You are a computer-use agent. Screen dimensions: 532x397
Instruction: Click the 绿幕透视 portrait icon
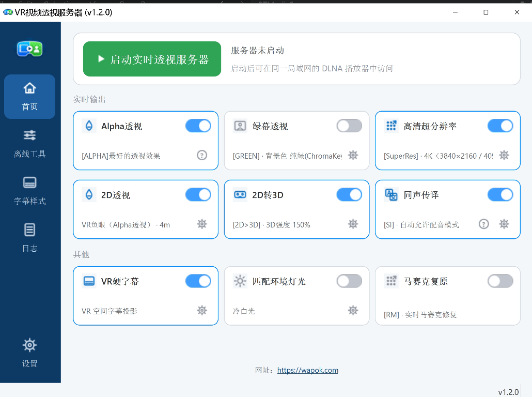[240, 126]
